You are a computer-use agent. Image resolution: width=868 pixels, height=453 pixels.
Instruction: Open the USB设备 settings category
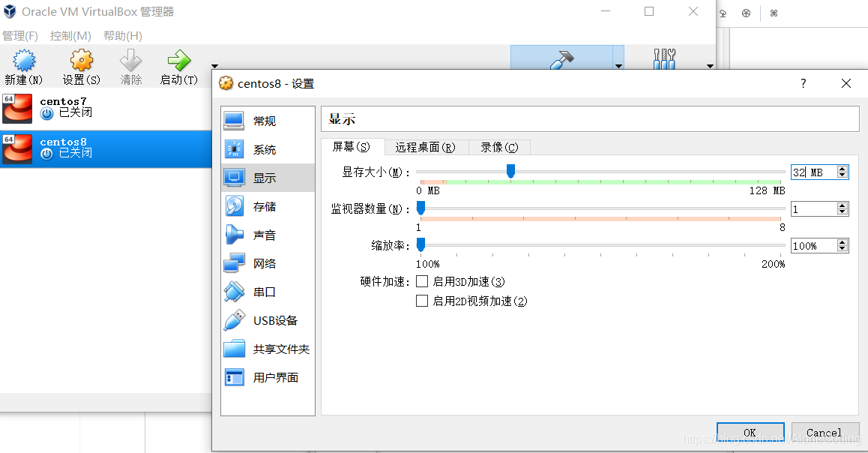pyautogui.click(x=268, y=321)
